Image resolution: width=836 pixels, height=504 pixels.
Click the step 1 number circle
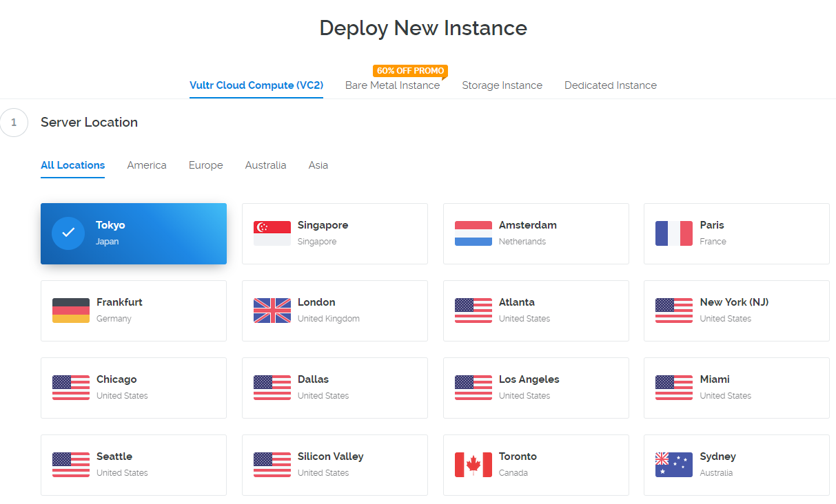tap(14, 123)
